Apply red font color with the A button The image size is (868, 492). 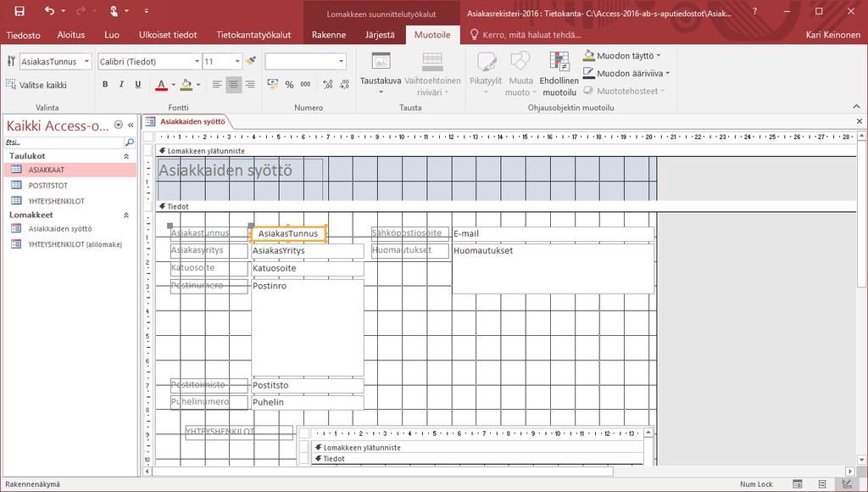pyautogui.click(x=161, y=84)
